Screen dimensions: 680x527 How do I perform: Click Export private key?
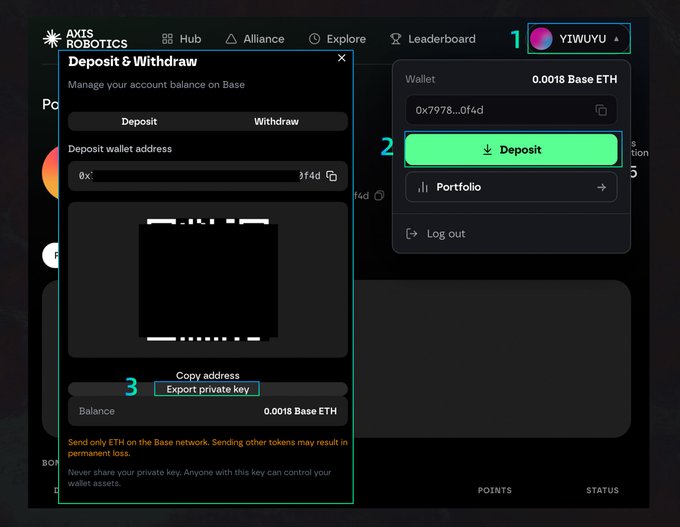pos(208,389)
